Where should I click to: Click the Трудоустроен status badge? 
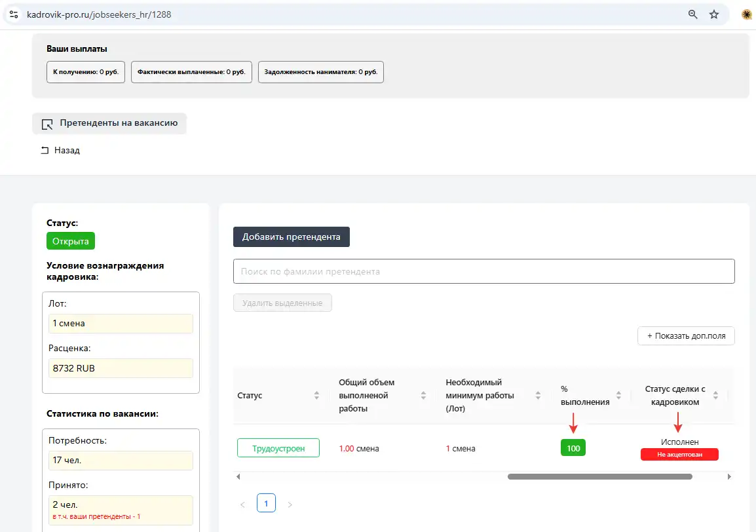click(x=278, y=448)
